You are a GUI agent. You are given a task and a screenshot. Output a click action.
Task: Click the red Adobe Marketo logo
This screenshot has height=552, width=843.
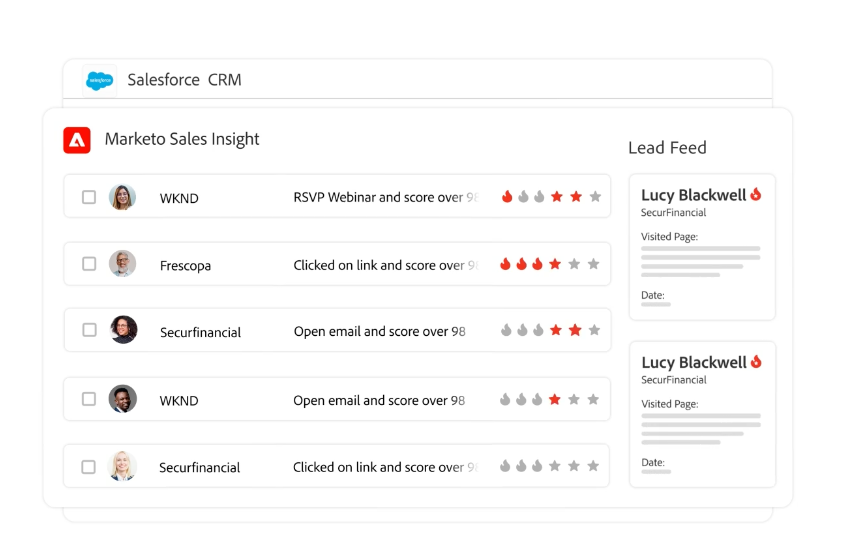(77, 140)
